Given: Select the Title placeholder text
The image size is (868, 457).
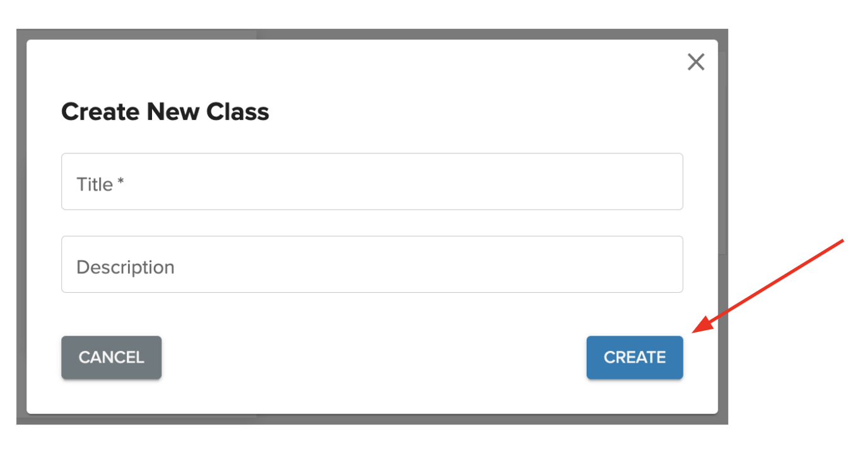Looking at the screenshot, I should pos(99,183).
